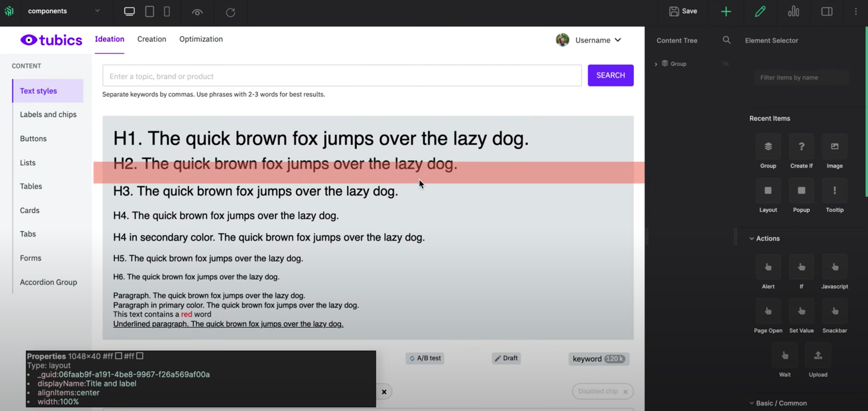
Task: Select Labels and chips in sidebar
Action: [x=48, y=114]
